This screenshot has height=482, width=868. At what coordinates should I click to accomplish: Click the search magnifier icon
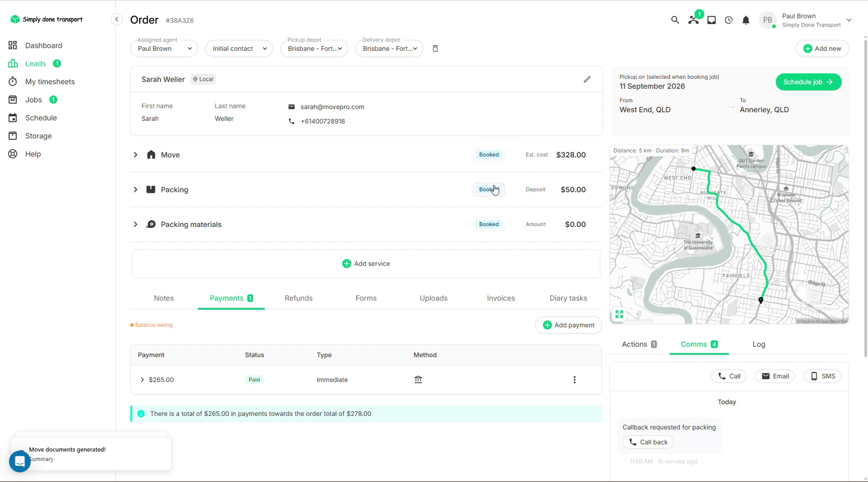coord(675,20)
